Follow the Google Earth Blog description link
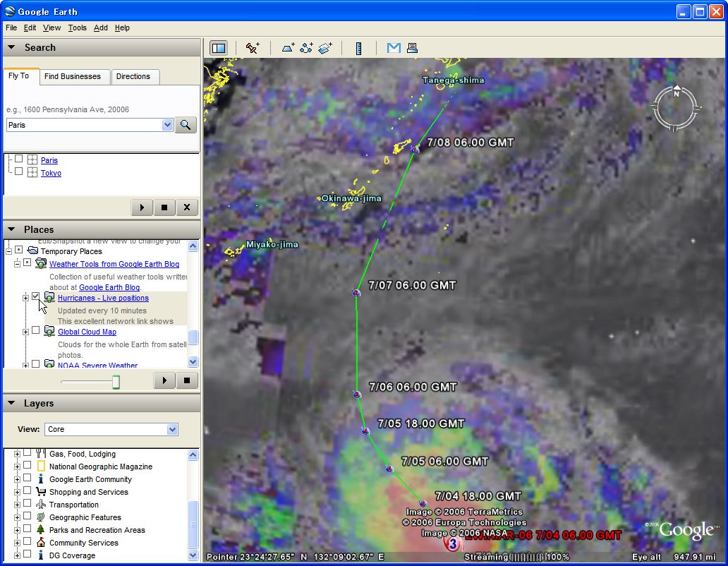The image size is (728, 566). tap(109, 287)
